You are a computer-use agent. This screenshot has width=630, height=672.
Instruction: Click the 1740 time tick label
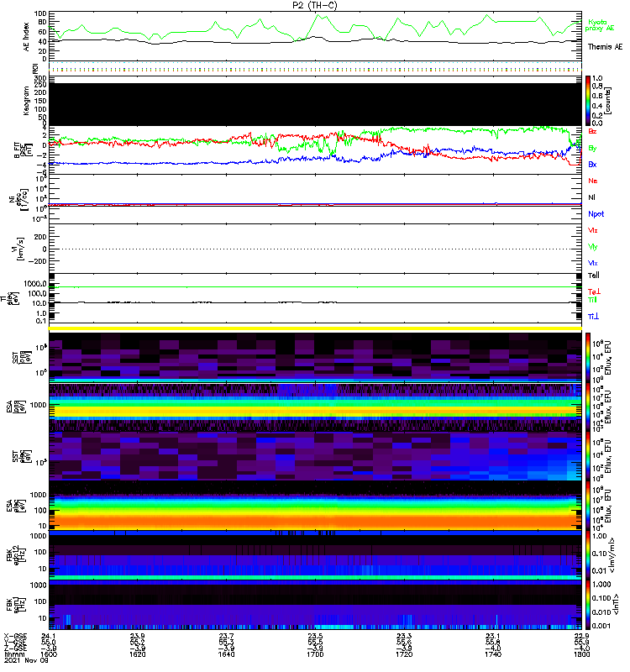point(493,654)
